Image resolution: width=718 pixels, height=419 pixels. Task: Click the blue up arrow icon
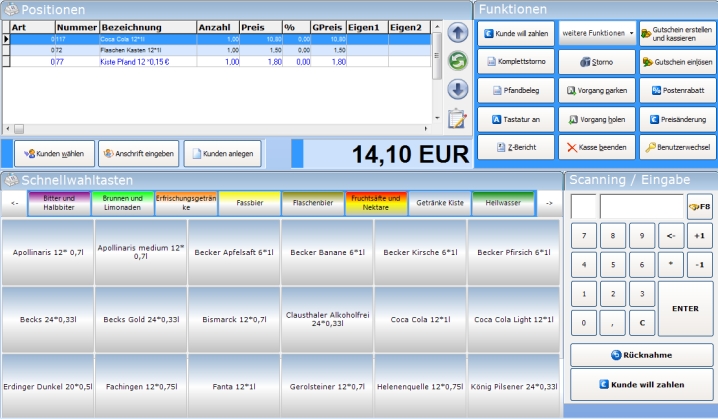pyautogui.click(x=457, y=33)
